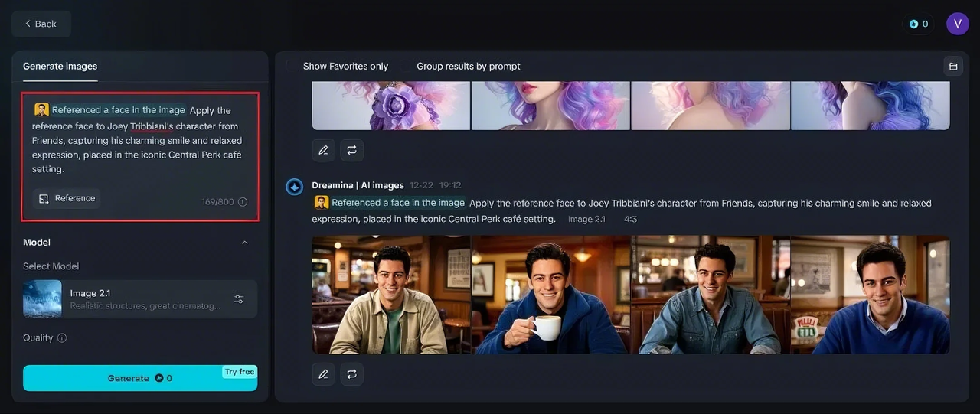The image size is (980, 414).
Task: Go back using the Back button
Action: click(41, 24)
